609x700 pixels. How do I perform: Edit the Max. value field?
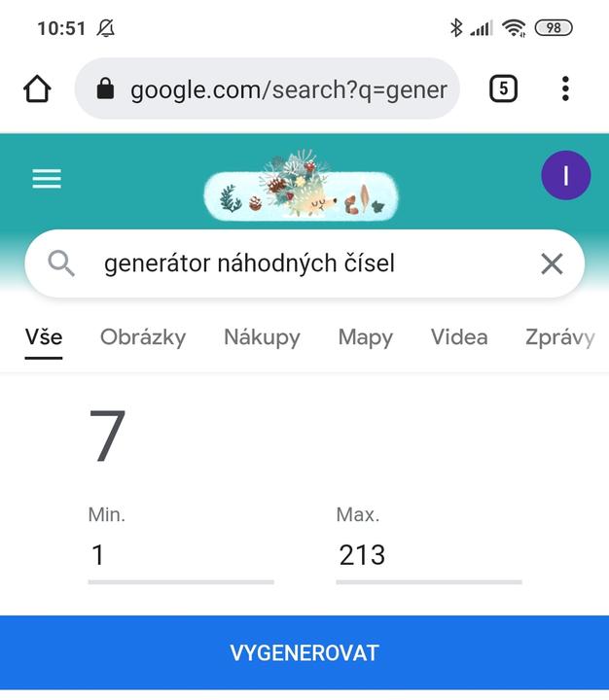click(429, 555)
